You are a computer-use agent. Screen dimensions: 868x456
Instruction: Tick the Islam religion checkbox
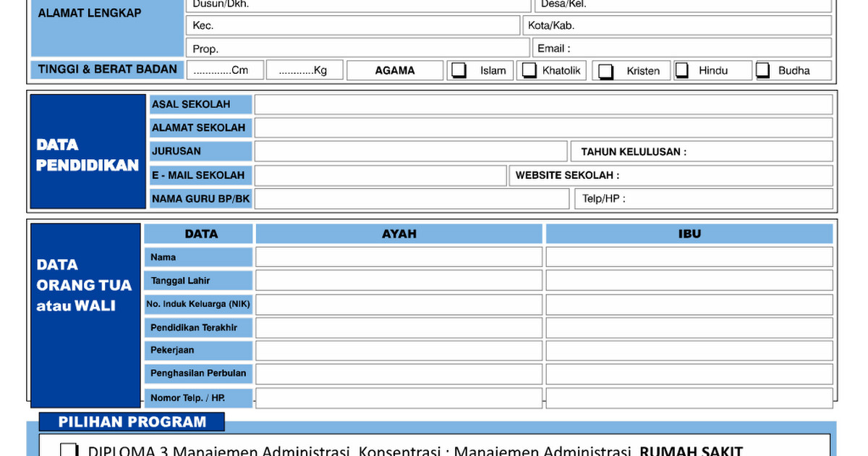tap(459, 70)
